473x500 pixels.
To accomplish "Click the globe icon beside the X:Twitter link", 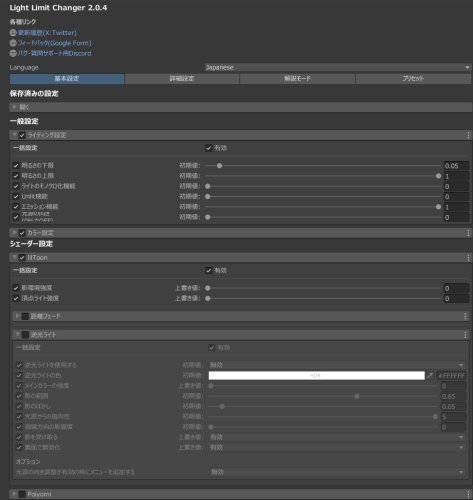I will [13, 33].
